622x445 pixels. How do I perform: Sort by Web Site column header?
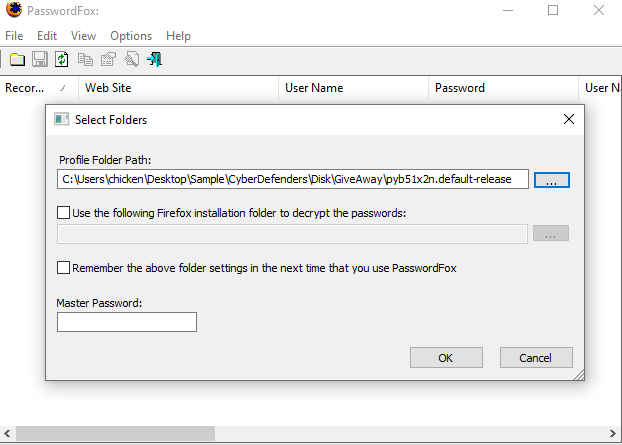pyautogui.click(x=176, y=88)
